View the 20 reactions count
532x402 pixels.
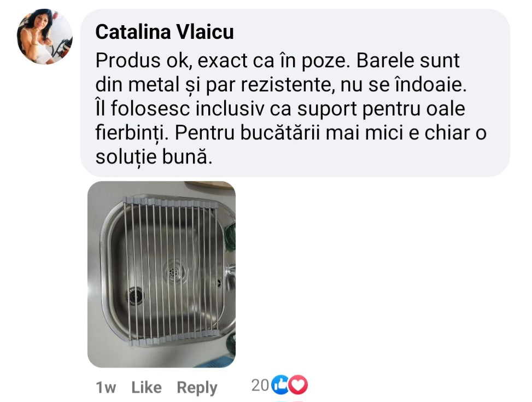260,386
